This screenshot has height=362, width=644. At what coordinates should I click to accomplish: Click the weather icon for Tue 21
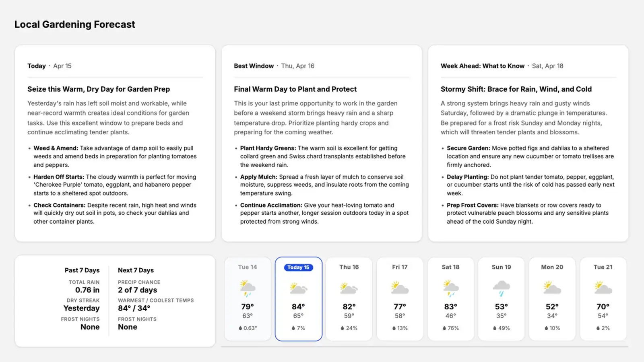point(603,287)
